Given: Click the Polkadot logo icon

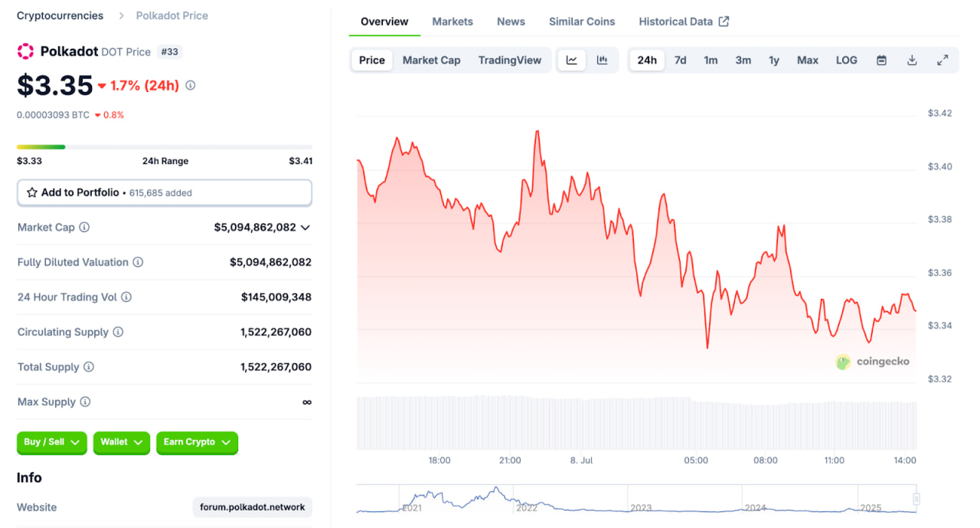Looking at the screenshot, I should tap(25, 51).
